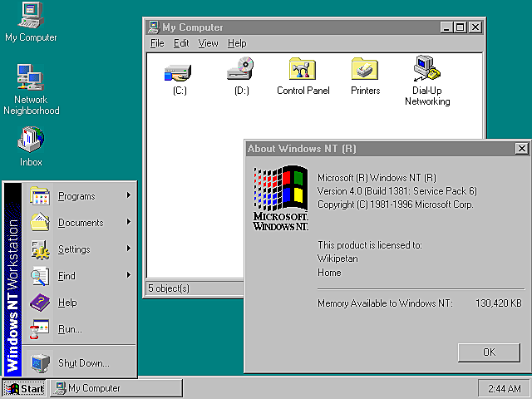Image resolution: width=532 pixels, height=399 pixels.
Task: Select the My Computer desktop icon
Action: coord(31,15)
